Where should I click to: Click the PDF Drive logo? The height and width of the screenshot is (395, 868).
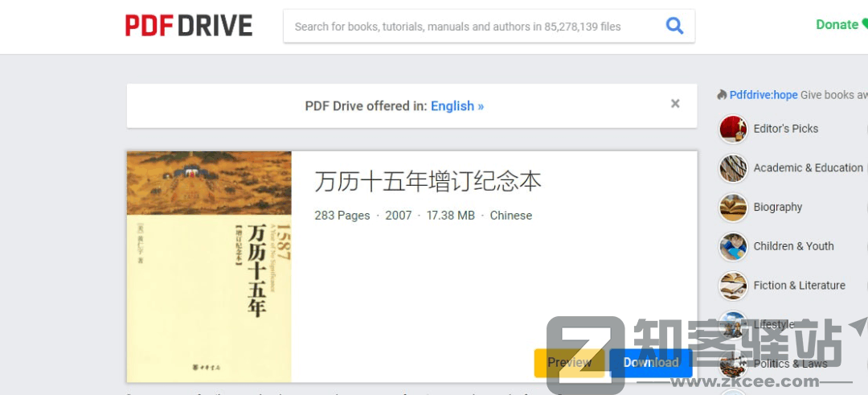[x=189, y=26]
